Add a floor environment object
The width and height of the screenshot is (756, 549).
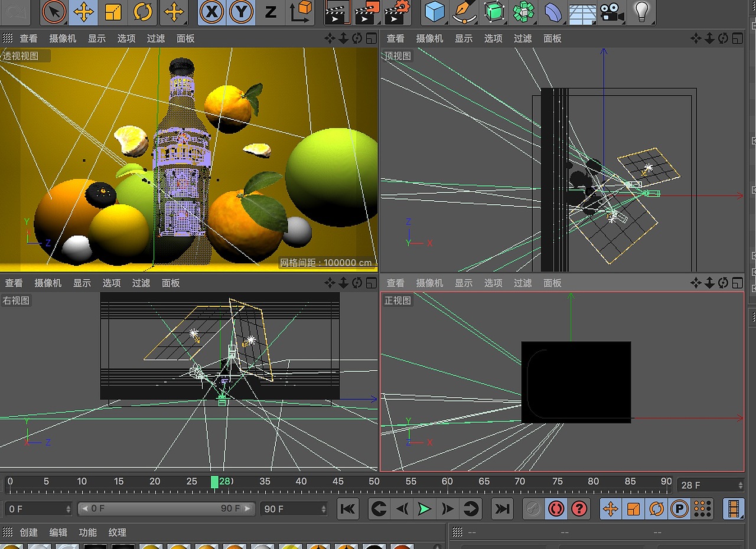(582, 12)
